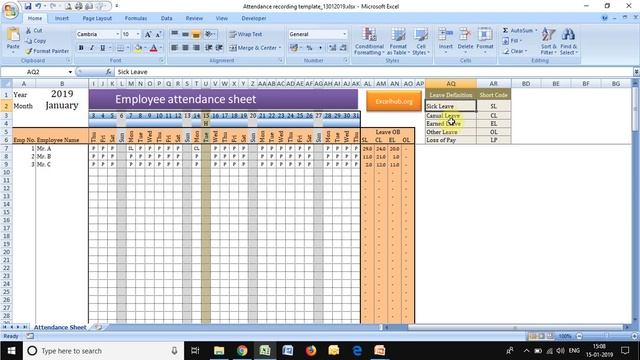Select the Loss of Pay cell

click(x=451, y=140)
